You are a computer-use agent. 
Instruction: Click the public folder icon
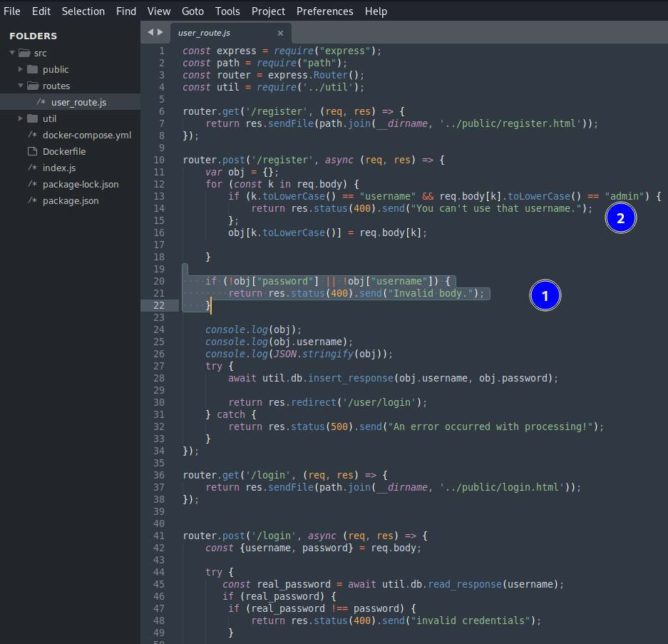pos(32,69)
